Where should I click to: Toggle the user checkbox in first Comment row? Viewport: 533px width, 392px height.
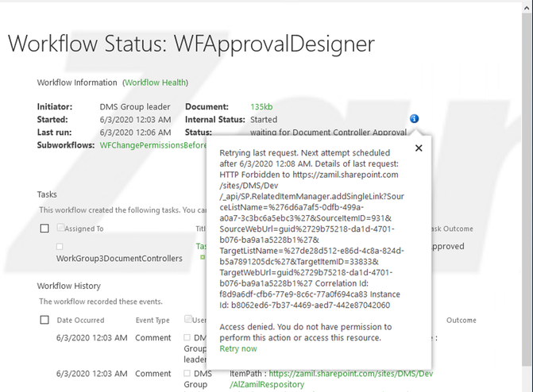tap(187, 337)
